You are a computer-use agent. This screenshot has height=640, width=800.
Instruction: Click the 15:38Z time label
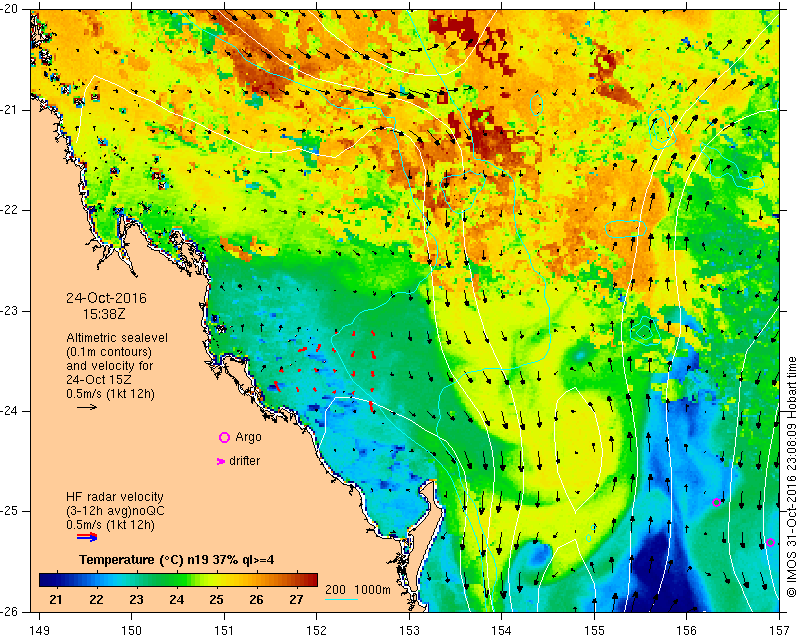[104, 314]
